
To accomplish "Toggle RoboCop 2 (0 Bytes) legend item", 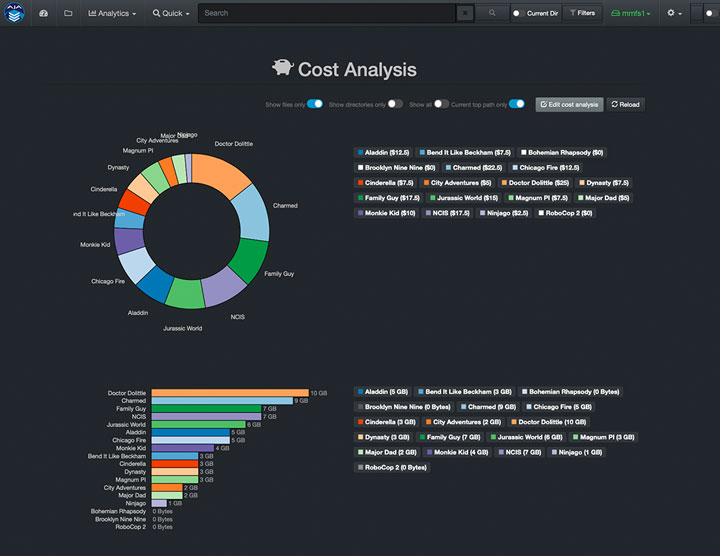I will click(392, 468).
